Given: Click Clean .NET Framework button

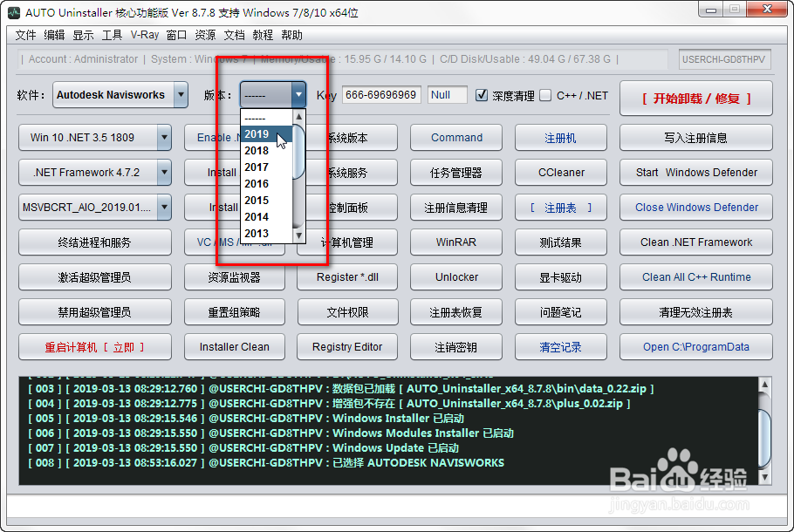Looking at the screenshot, I should (695, 242).
